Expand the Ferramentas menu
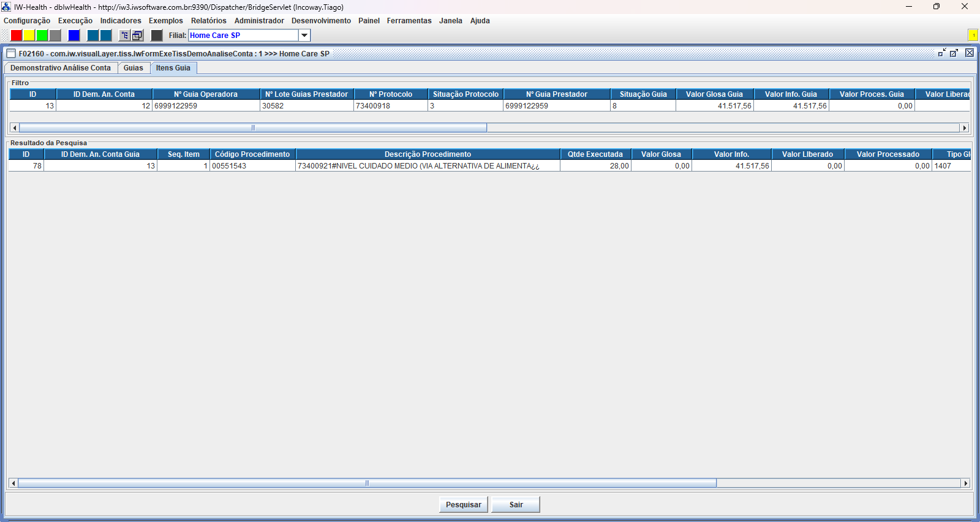Screen dimensions: 980x522 409,21
